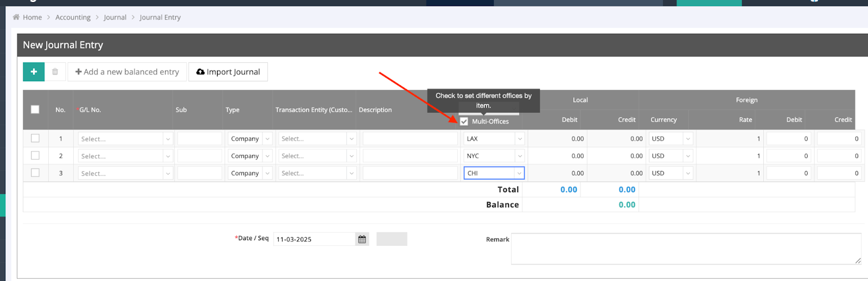Viewport: 868px width, 281px height.
Task: Open the LAX office dropdown
Action: point(494,139)
